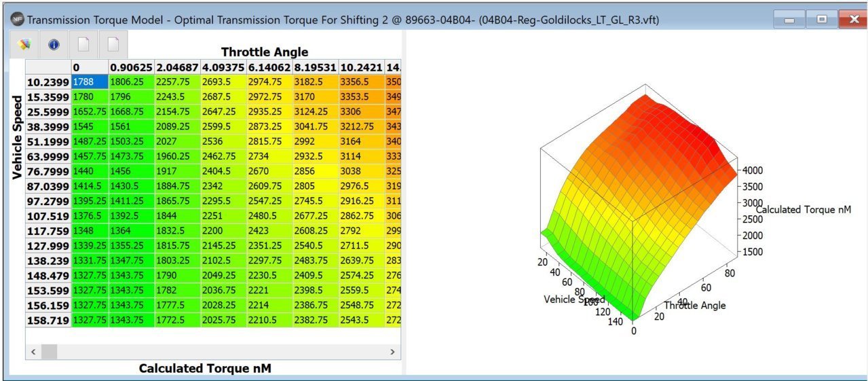868x381 pixels.
Task: Close the Transmission Torque Model window
Action: 852,20
